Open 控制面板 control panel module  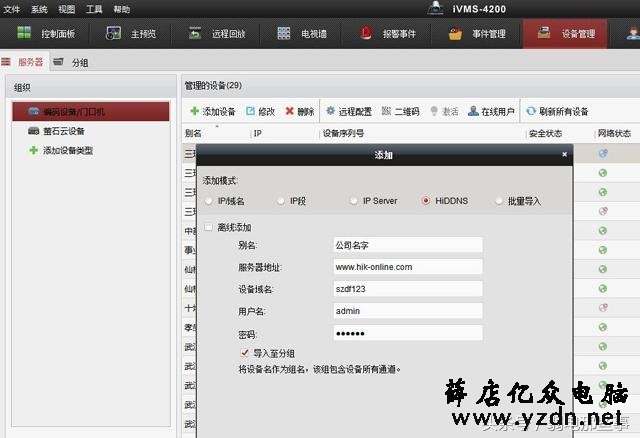pos(46,33)
